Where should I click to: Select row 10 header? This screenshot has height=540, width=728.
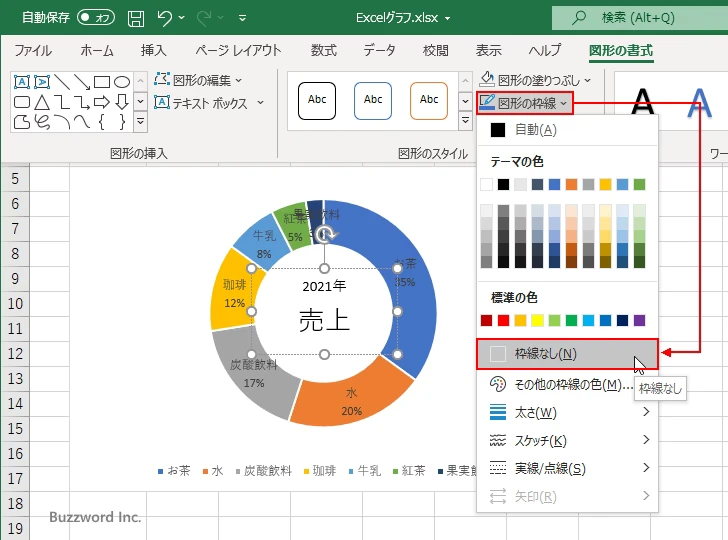15,304
